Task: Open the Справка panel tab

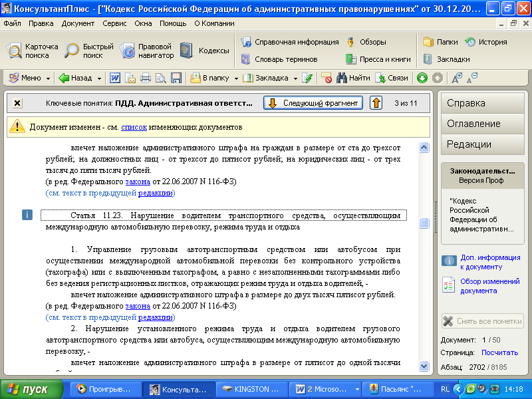Action: click(483, 103)
